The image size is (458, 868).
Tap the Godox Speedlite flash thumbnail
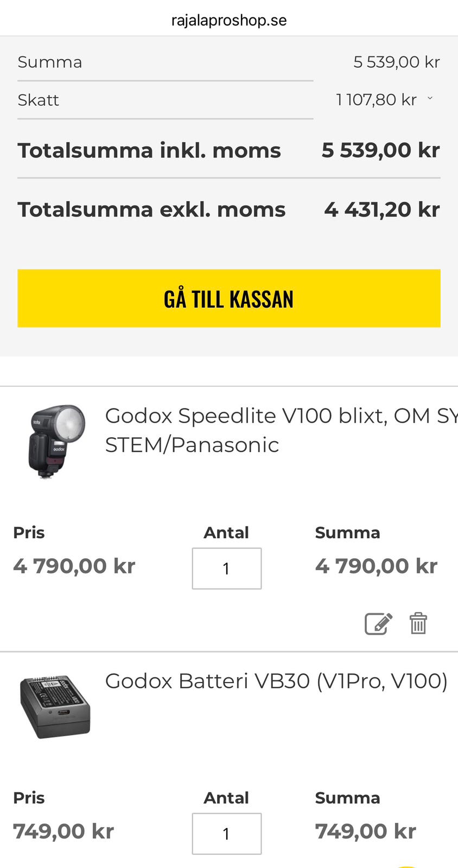coord(56,441)
